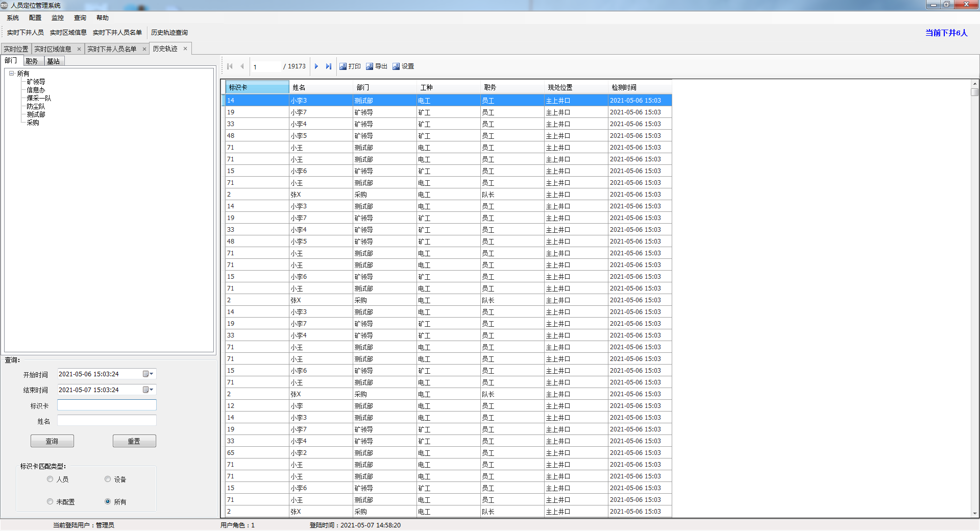
Task: Collapse the 所有 department tree node
Action: click(11, 74)
